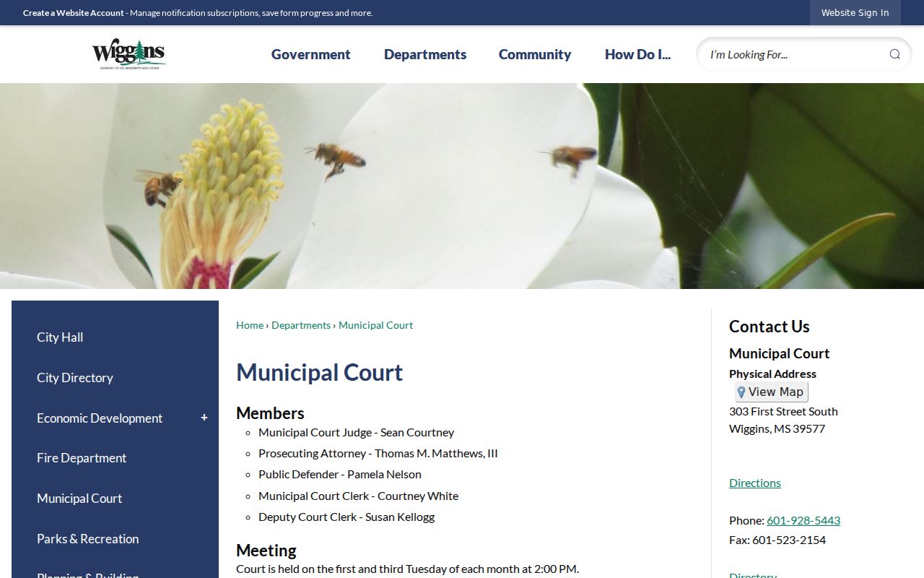The width and height of the screenshot is (924, 578).
Task: Open the Community menu
Action: pyautogui.click(x=535, y=54)
